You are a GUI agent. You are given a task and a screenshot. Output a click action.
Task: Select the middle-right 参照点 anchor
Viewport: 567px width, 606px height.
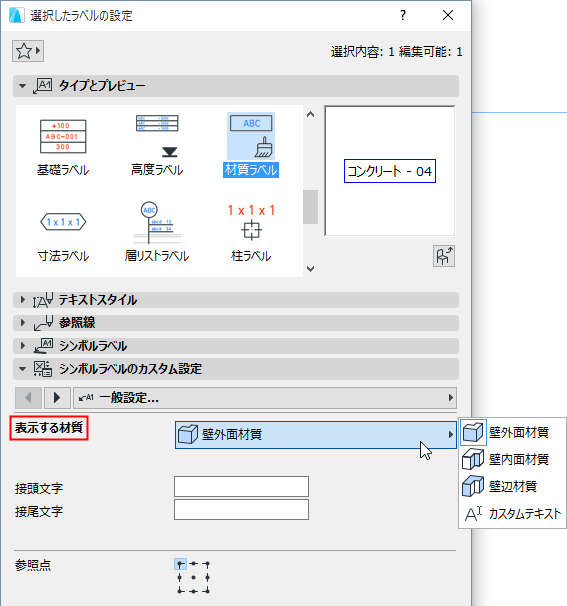208,578
